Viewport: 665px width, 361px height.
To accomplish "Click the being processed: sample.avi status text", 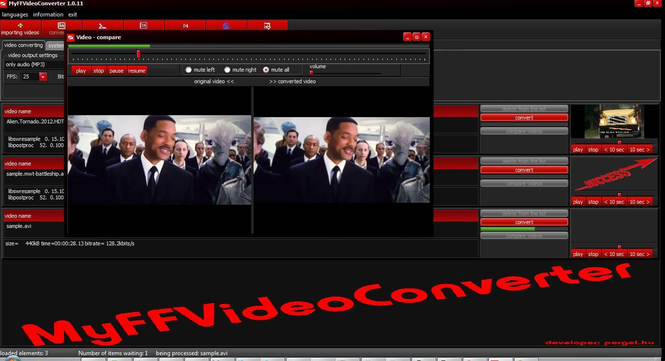I will pyautogui.click(x=192, y=353).
